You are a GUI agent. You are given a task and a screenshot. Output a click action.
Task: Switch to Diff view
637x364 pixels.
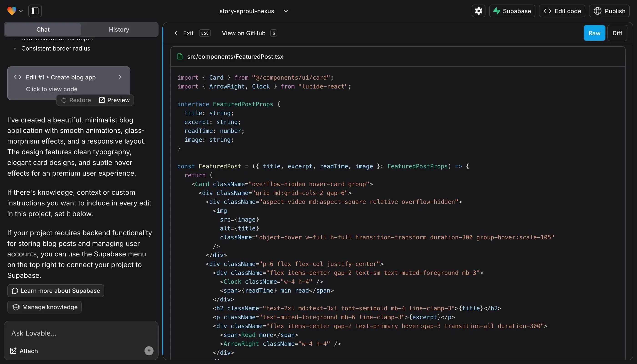tap(617, 33)
